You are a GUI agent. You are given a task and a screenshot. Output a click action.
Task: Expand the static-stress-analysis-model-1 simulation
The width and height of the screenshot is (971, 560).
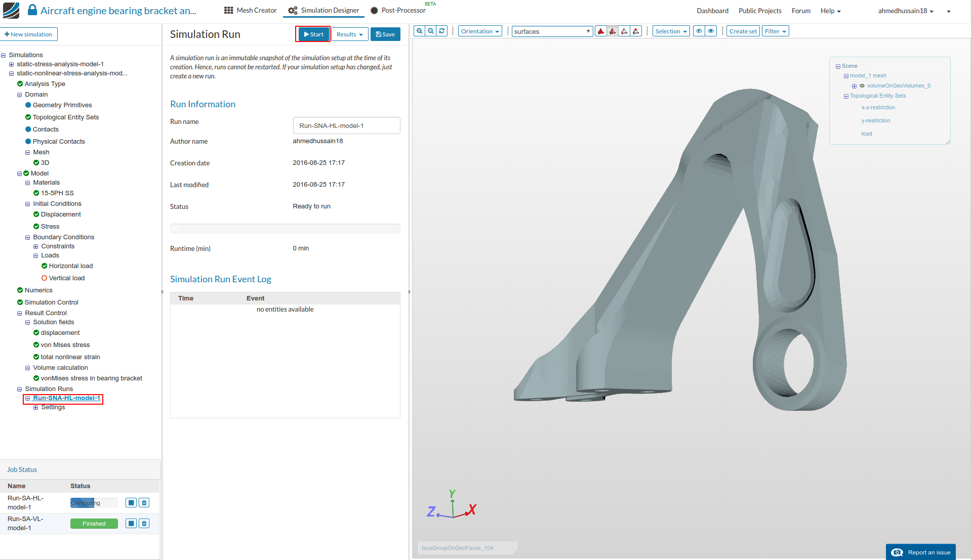11,64
